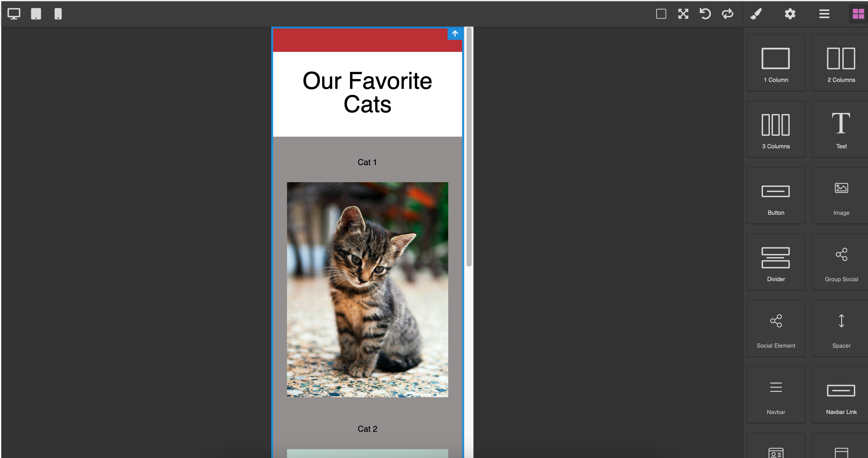This screenshot has height=458, width=868.
Task: Select the Navbar block
Action: (776, 395)
